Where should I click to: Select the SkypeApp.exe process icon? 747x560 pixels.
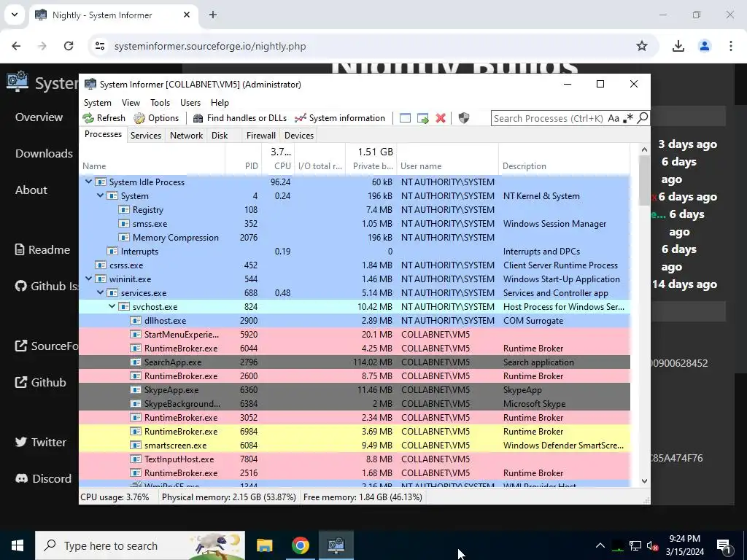coord(136,390)
